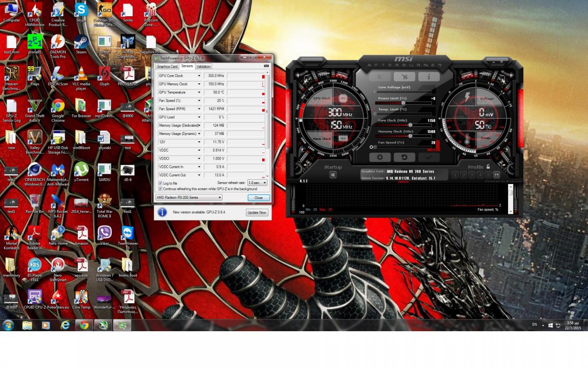Open Fan Speed (RPM) sensor dropdown
This screenshot has width=588, height=368.
coord(199,109)
